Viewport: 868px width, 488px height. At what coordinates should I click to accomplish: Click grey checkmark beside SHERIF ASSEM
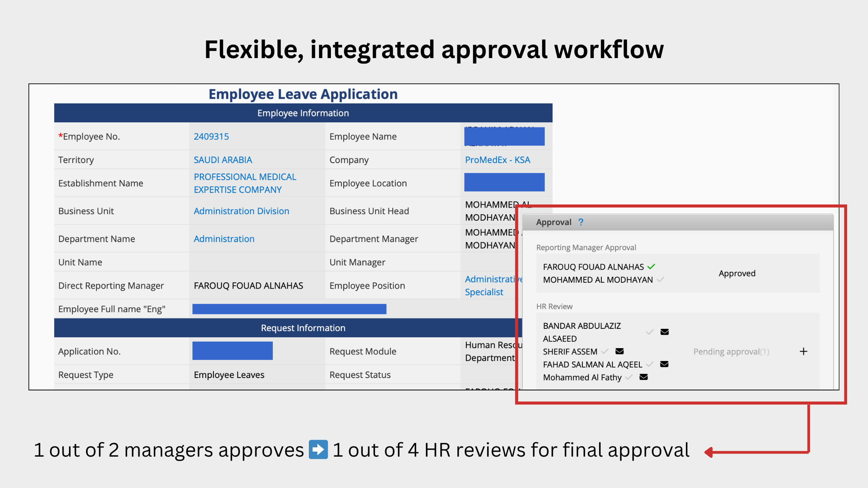604,351
